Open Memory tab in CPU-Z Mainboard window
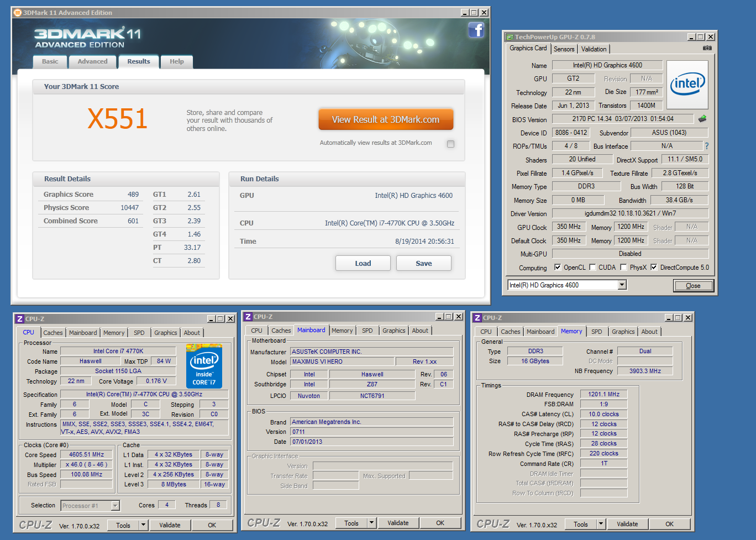 click(x=342, y=331)
